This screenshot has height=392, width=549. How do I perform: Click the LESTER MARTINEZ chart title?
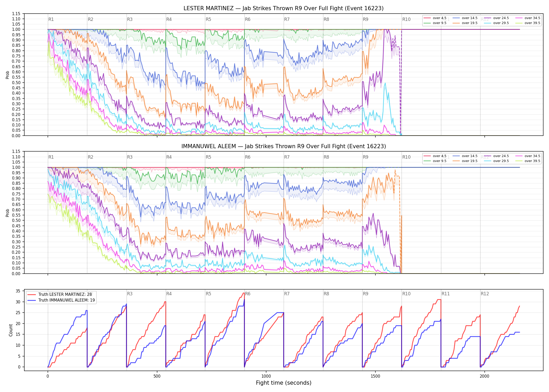[283, 8]
